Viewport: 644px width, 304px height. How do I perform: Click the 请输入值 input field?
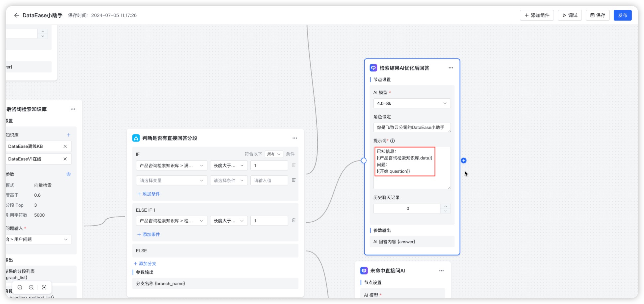(x=269, y=180)
